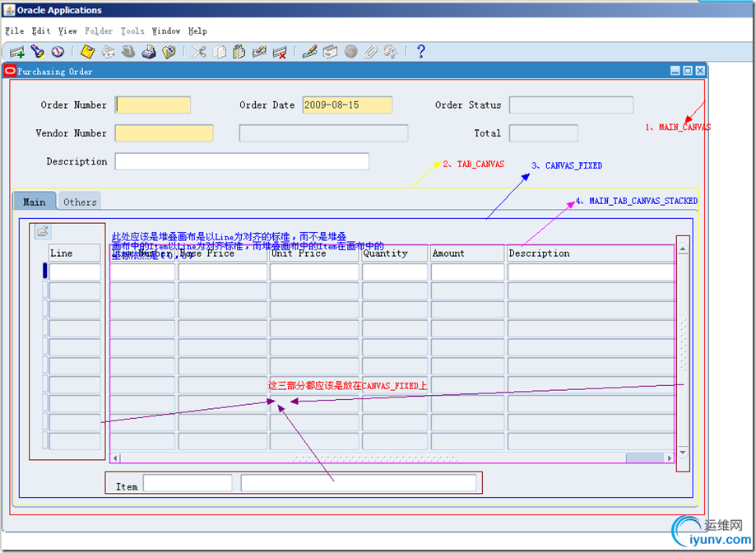
Task: Click the Cut scissors icon
Action: point(198,52)
